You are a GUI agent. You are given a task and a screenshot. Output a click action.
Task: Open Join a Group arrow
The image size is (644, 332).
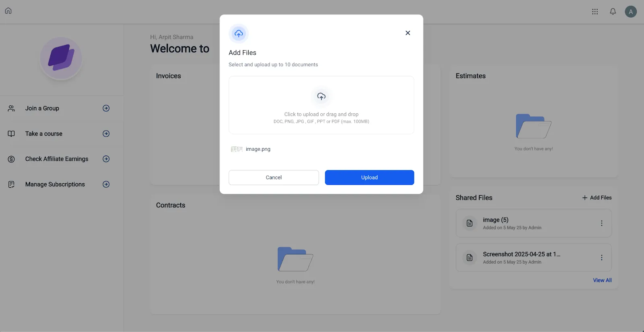pyautogui.click(x=106, y=108)
